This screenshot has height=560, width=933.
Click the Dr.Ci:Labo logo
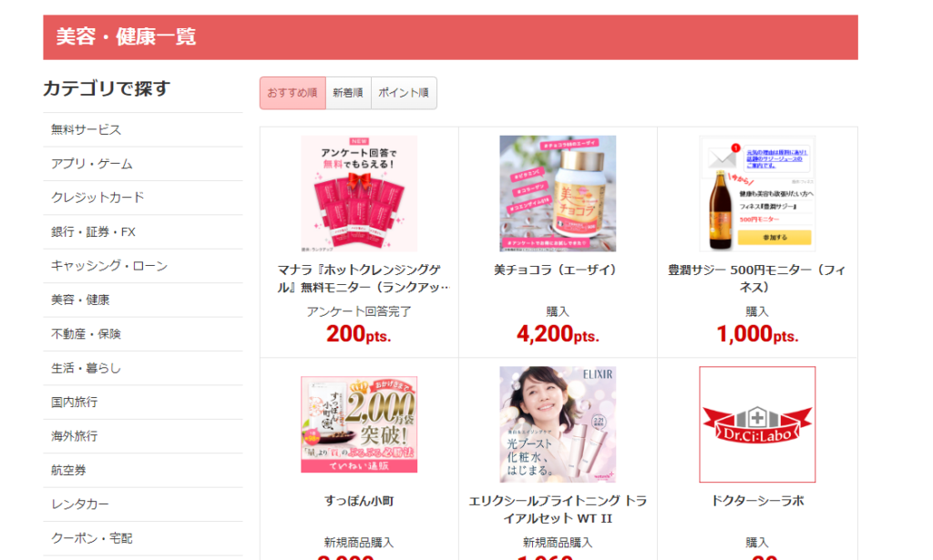pos(757,424)
